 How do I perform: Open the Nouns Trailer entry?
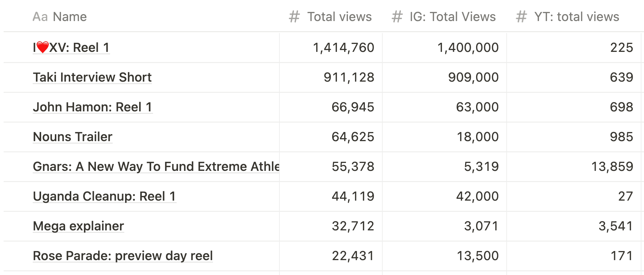73,137
